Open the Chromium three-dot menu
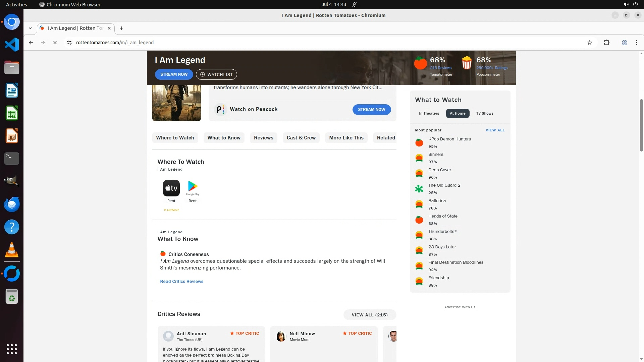The image size is (644, 362). (636, 43)
